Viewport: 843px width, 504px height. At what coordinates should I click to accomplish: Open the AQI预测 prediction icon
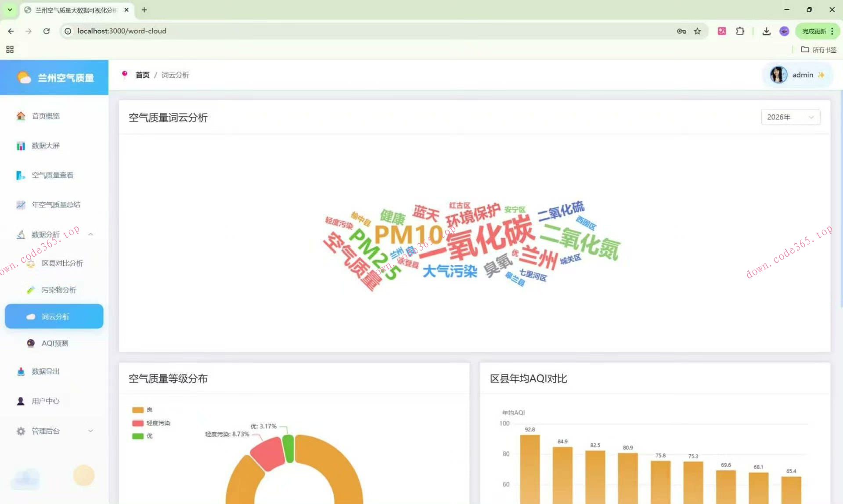[x=31, y=343]
